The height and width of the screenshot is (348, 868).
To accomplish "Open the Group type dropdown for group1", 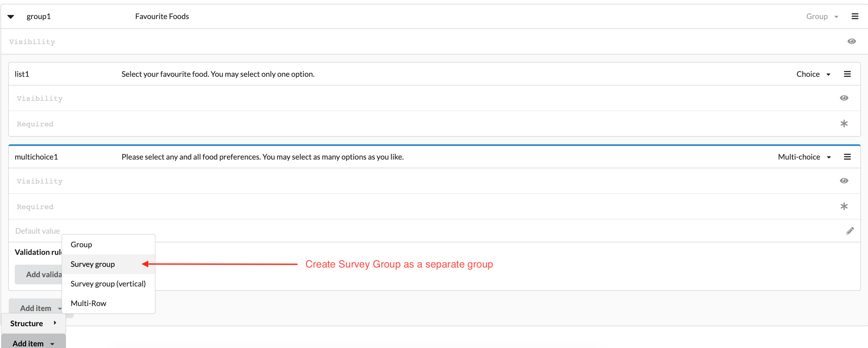I will point(821,17).
